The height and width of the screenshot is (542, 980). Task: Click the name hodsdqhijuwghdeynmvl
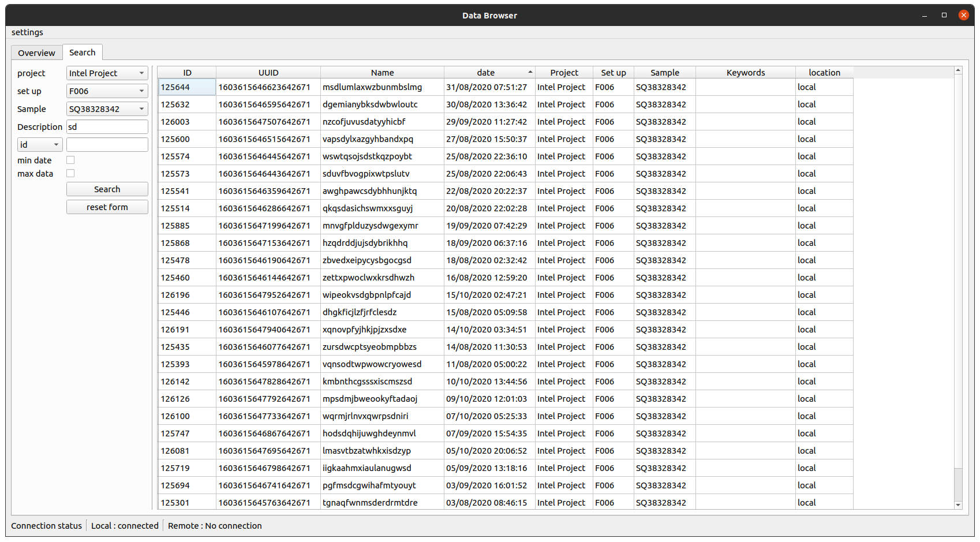(x=382, y=433)
